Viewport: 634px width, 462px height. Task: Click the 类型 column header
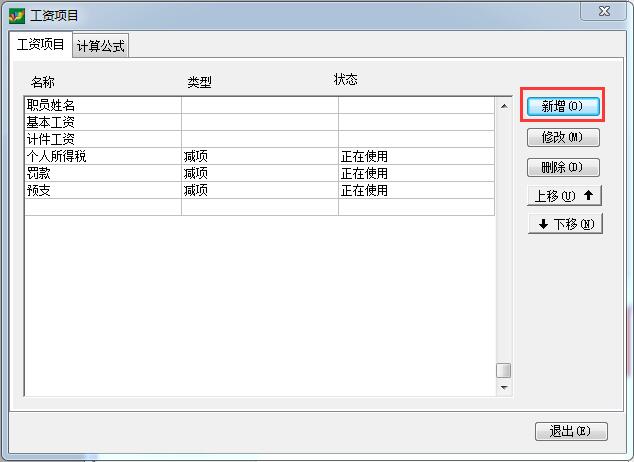[x=199, y=82]
